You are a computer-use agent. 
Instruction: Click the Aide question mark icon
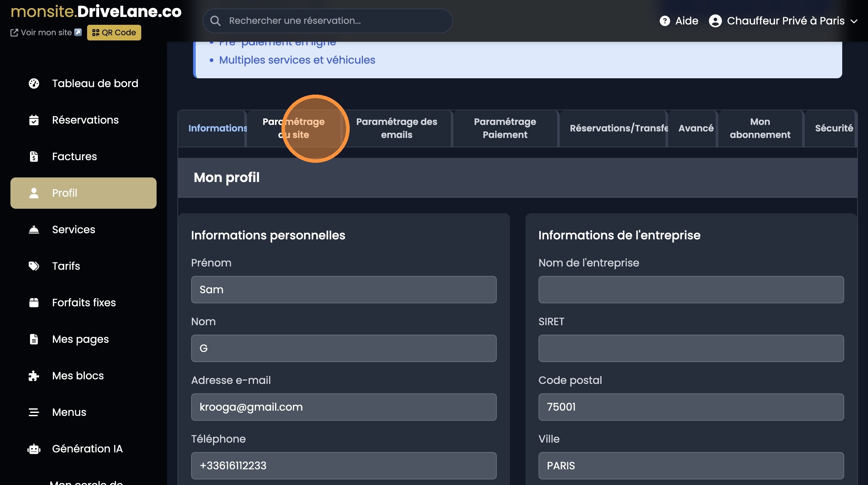(664, 21)
